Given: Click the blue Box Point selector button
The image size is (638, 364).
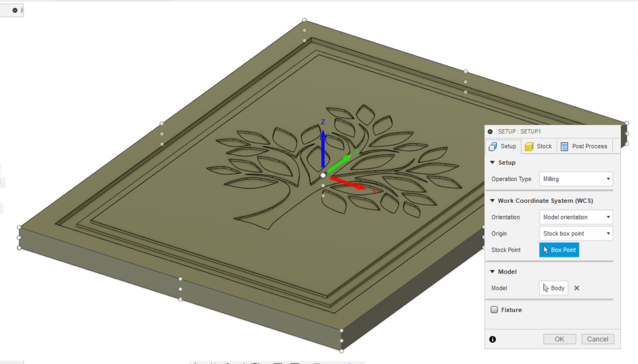Looking at the screenshot, I should [x=559, y=250].
